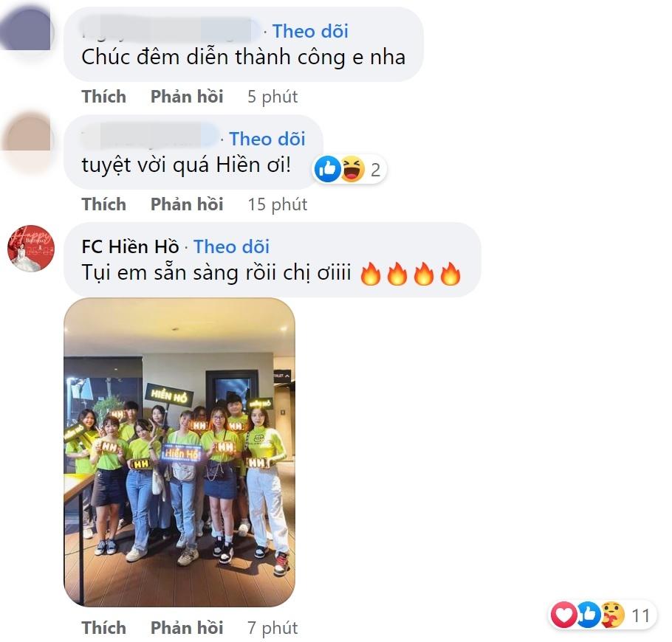Like the 'Chúc đêm diễn thành công' comment
The height and width of the screenshot is (642, 672).
[103, 97]
